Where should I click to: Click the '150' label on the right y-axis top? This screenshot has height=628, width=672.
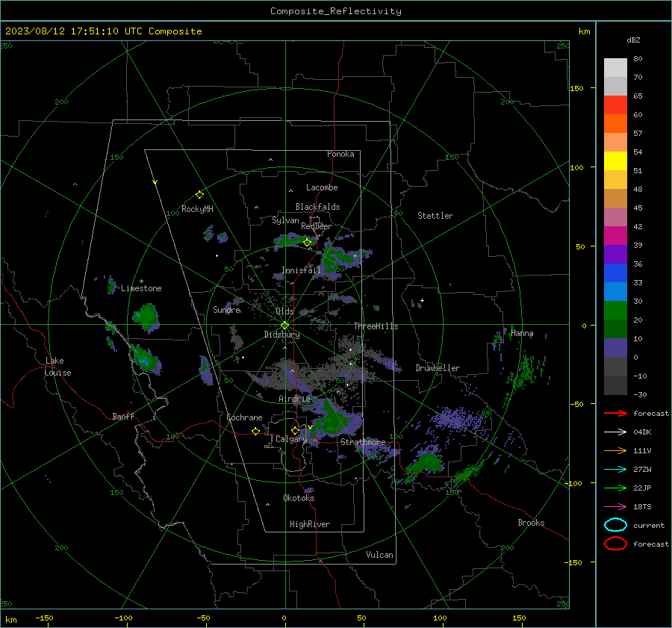click(x=577, y=88)
